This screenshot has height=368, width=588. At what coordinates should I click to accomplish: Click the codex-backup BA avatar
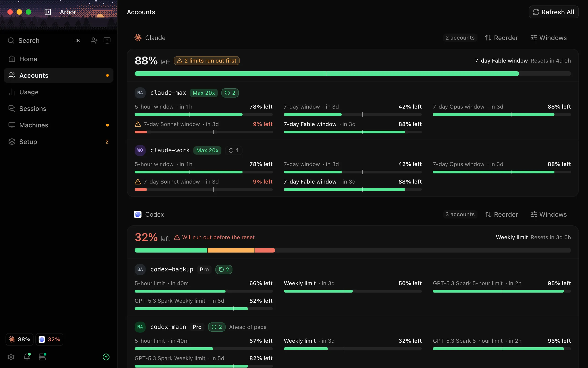140,269
